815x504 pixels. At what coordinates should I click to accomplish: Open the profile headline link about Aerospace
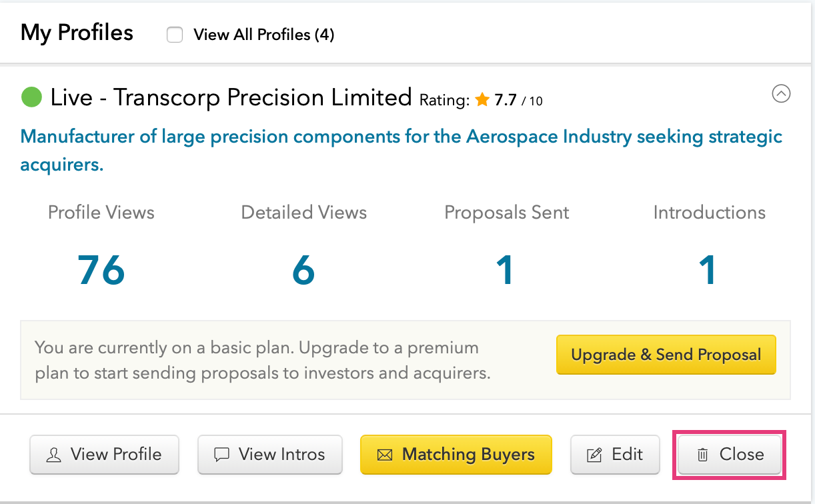[401, 151]
